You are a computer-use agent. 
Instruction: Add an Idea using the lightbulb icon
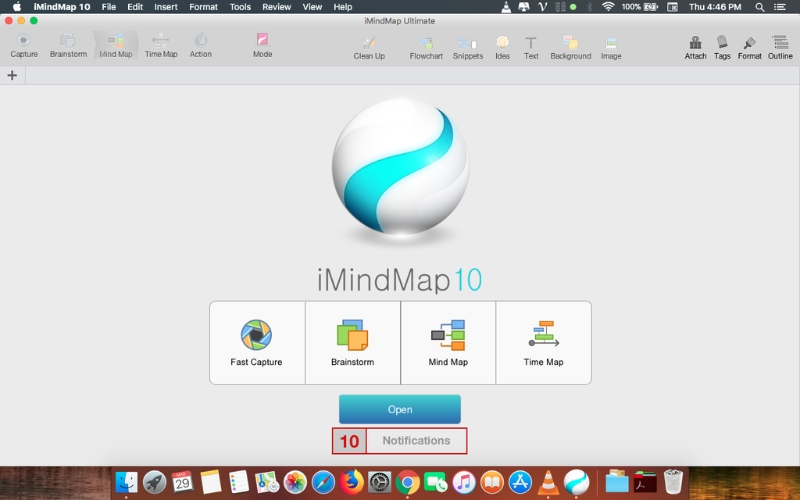point(502,48)
